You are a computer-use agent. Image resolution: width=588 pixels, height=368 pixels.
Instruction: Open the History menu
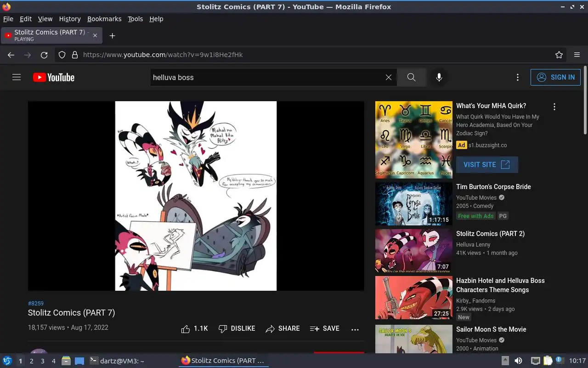point(70,19)
